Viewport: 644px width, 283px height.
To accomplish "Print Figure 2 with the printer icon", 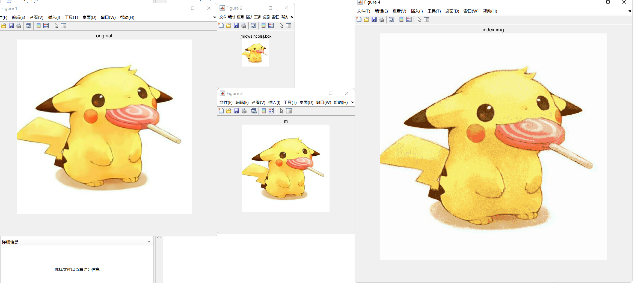I will tap(244, 26).
